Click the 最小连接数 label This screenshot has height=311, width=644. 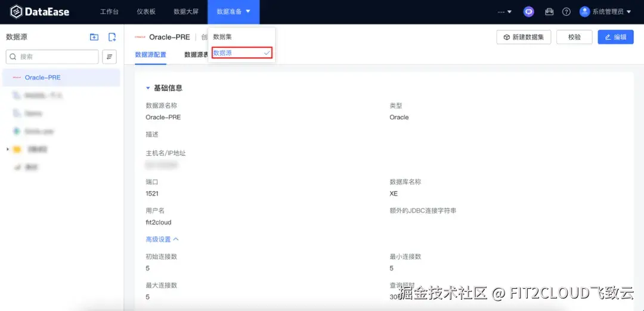(405, 257)
